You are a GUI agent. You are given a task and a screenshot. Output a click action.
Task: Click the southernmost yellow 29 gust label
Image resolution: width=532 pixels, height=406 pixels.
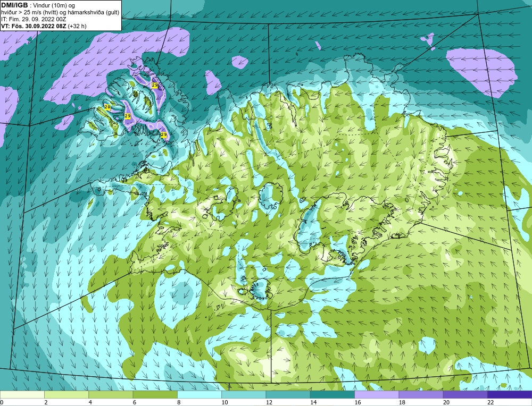coord(163,134)
